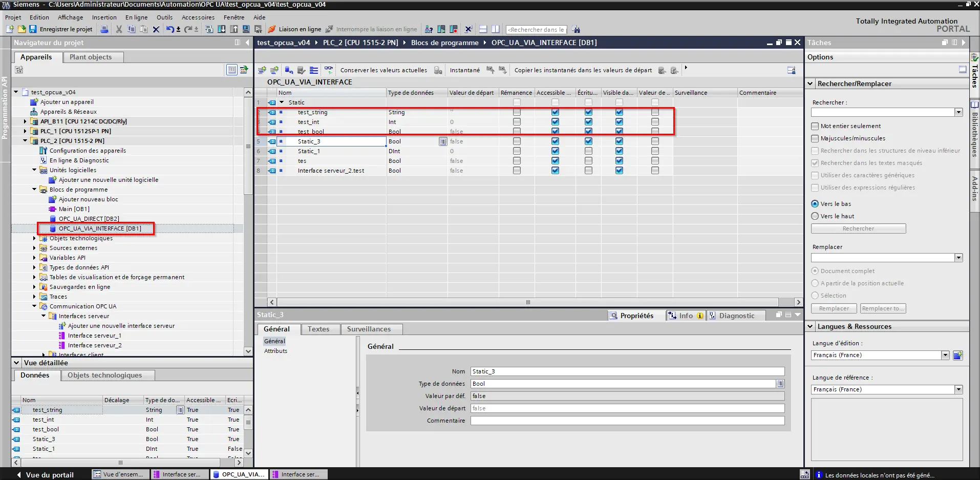The width and height of the screenshot is (980, 480).
Task: Click the split editor horizontally icon
Action: coord(483,29)
